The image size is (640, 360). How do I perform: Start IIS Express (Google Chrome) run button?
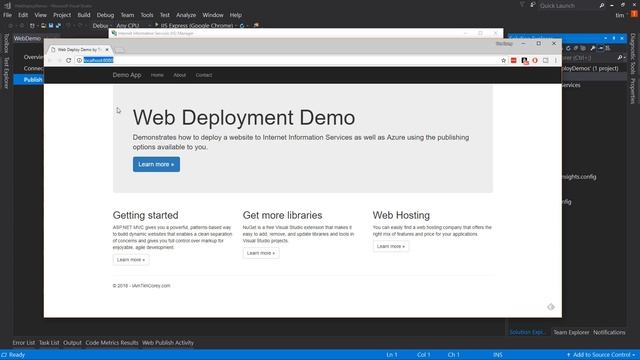click(x=194, y=25)
